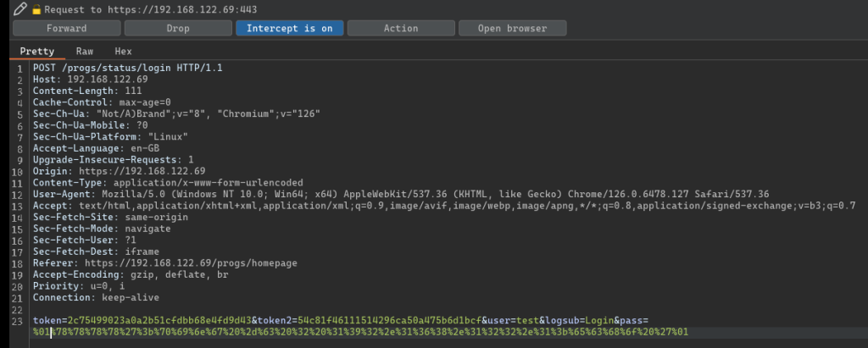
Task: Switch to the Pretty tab
Action: point(37,52)
